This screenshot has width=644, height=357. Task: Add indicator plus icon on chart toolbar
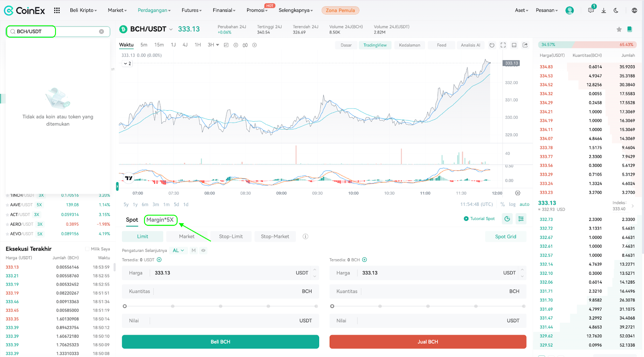coord(254,45)
